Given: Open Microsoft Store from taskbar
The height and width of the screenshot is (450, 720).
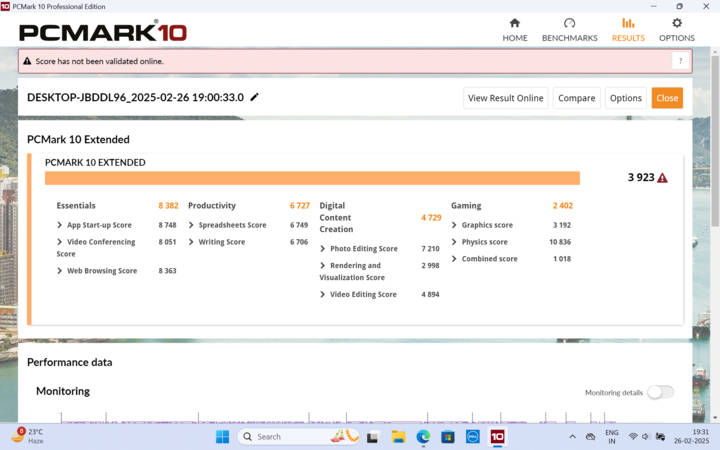Looking at the screenshot, I should tap(448, 437).
